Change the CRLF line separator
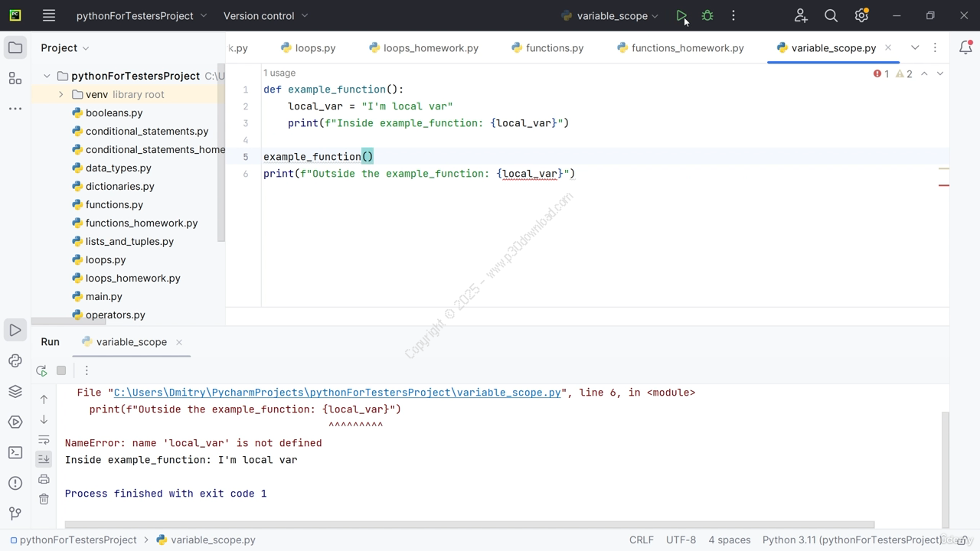 [642, 540]
